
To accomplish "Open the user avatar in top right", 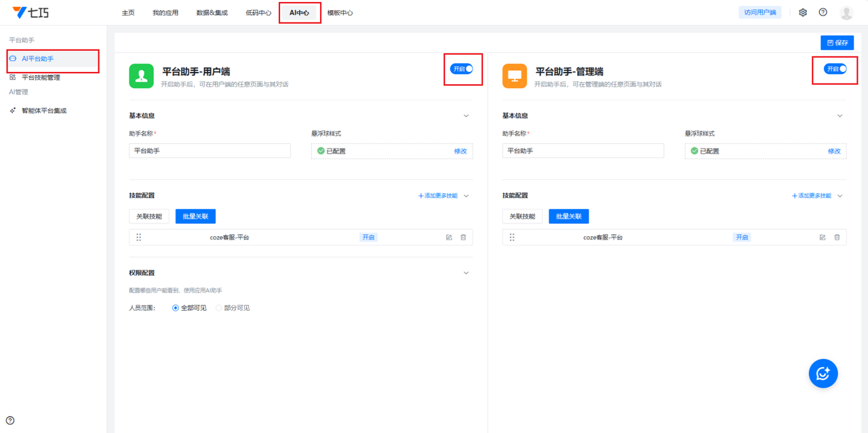I will pos(846,12).
